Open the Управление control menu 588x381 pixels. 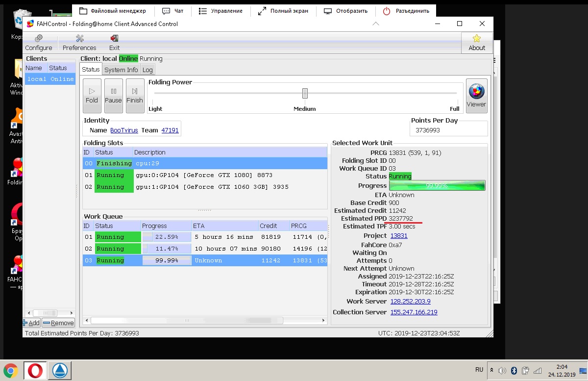pyautogui.click(x=220, y=11)
